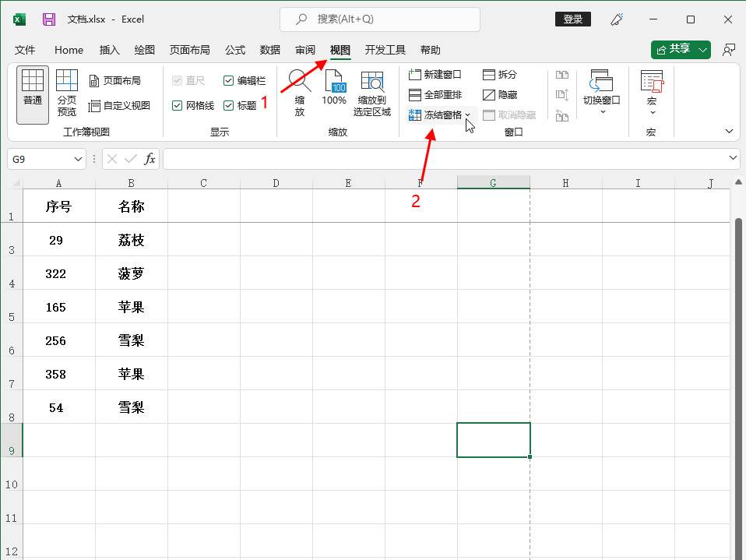Image resolution: width=746 pixels, height=560 pixels.
Task: Select cell with value 358
Action: click(x=59, y=374)
